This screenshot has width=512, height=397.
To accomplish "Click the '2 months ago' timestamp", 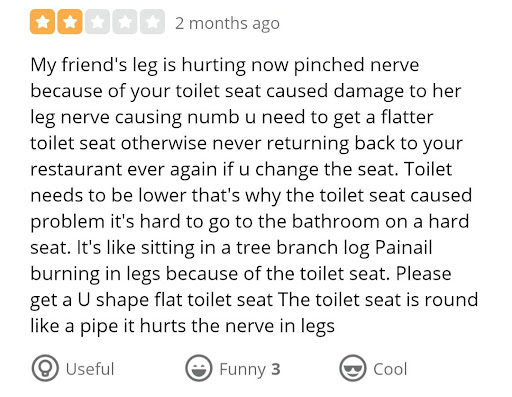I will click(227, 23).
